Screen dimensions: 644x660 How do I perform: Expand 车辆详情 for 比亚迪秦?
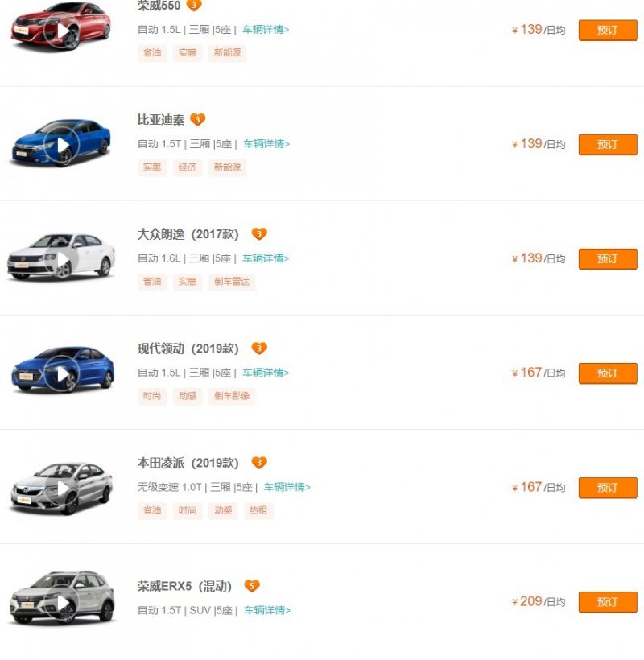(x=266, y=144)
